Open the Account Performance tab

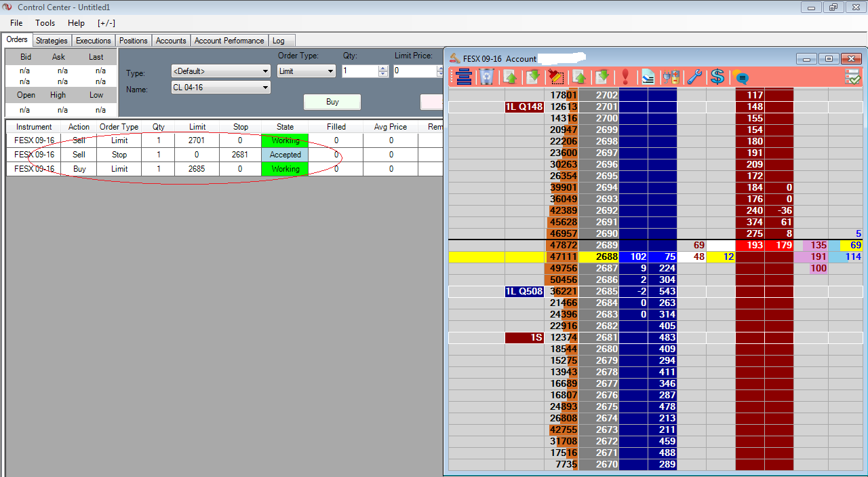click(229, 41)
